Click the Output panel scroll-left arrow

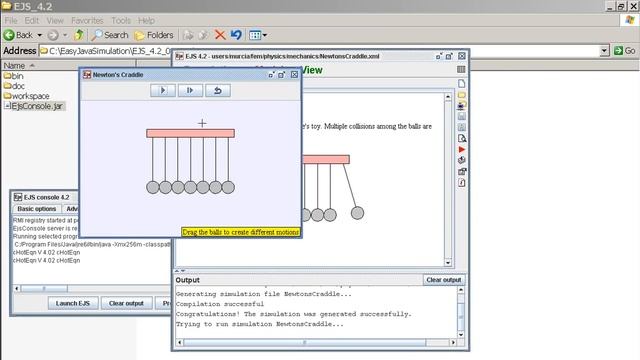point(180,342)
